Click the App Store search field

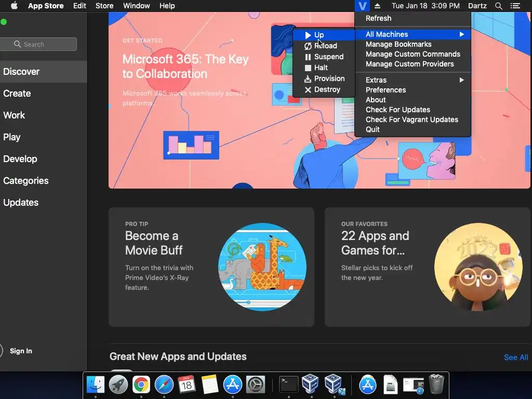[x=38, y=44]
